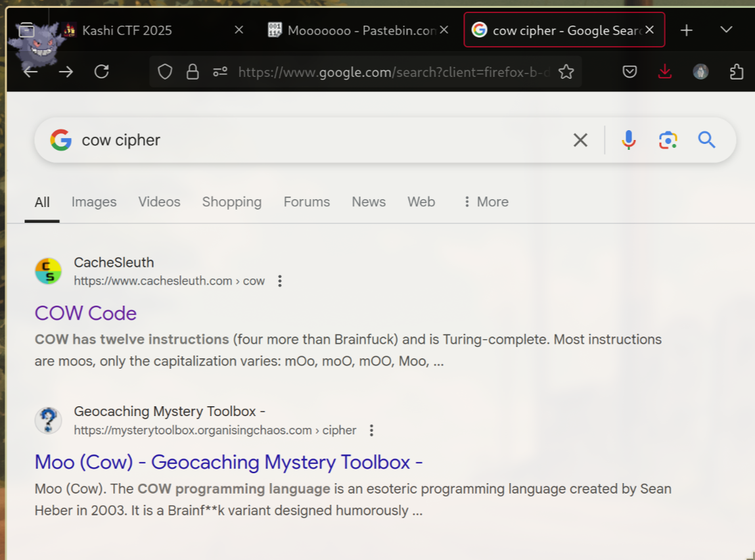Switch to Web results
Image resolution: width=755 pixels, height=560 pixels.
[421, 202]
